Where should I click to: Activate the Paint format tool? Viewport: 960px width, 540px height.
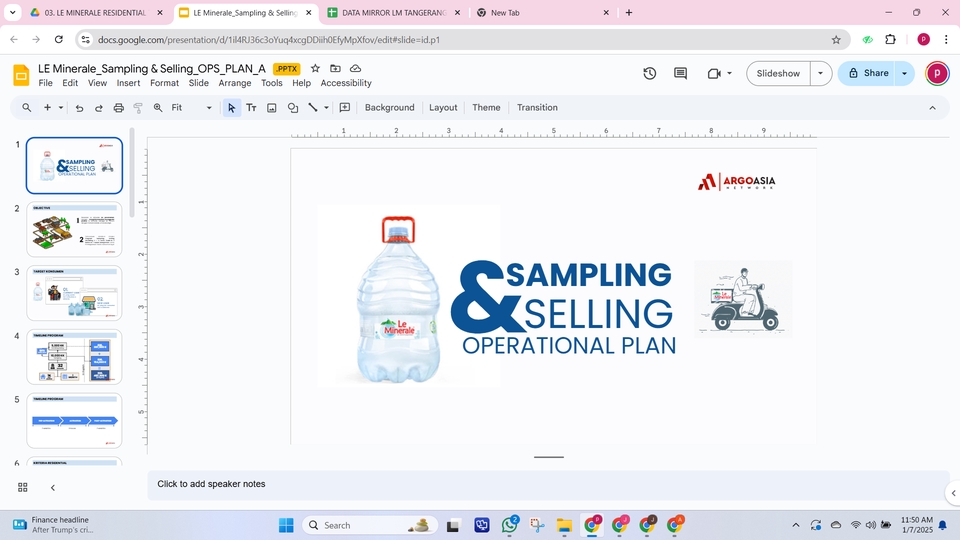pyautogui.click(x=138, y=108)
